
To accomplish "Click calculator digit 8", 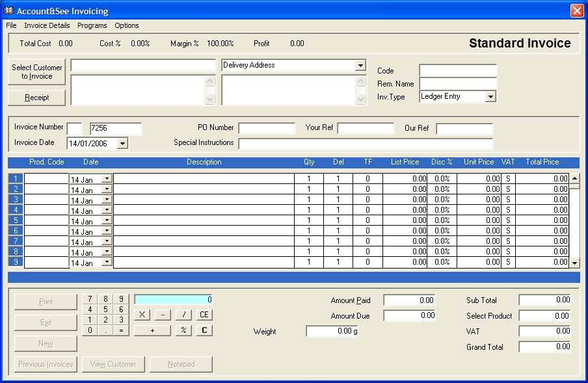I will tap(105, 299).
